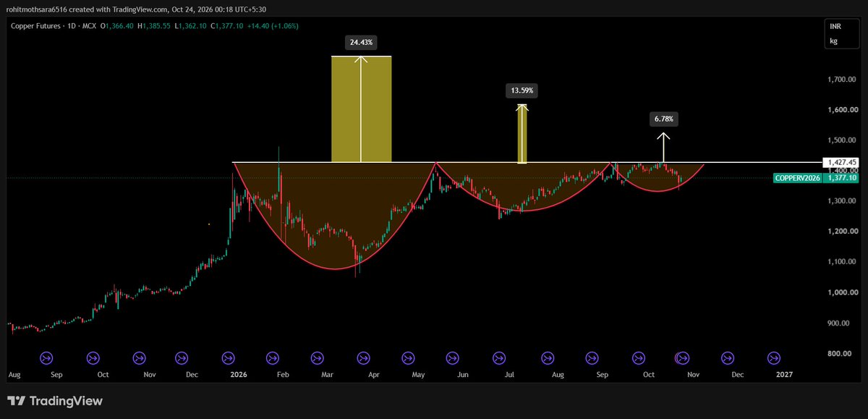Viewport: 868px width, 419px height.
Task: Click the contract rollover icon just left of Apr
Action: coord(363,357)
